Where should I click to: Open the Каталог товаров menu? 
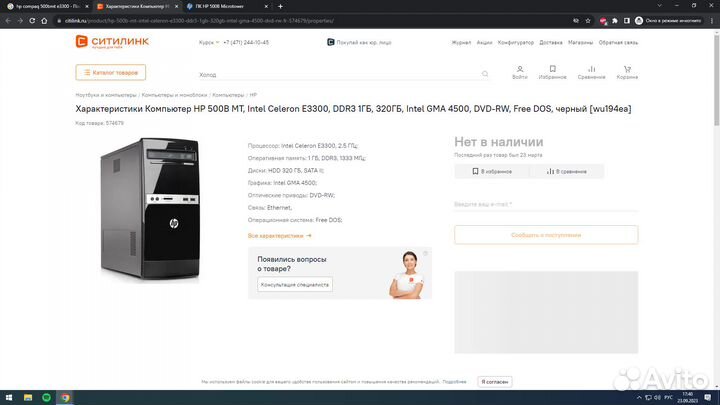pyautogui.click(x=111, y=73)
